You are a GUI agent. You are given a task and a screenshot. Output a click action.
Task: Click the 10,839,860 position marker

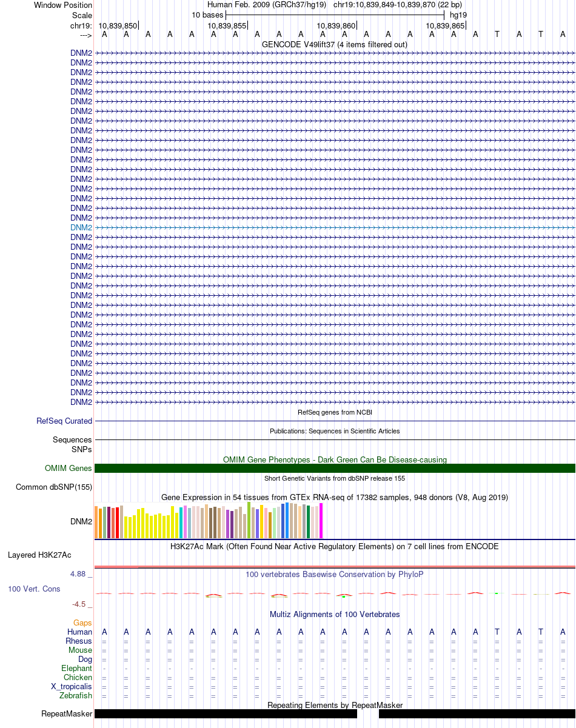[x=336, y=25]
